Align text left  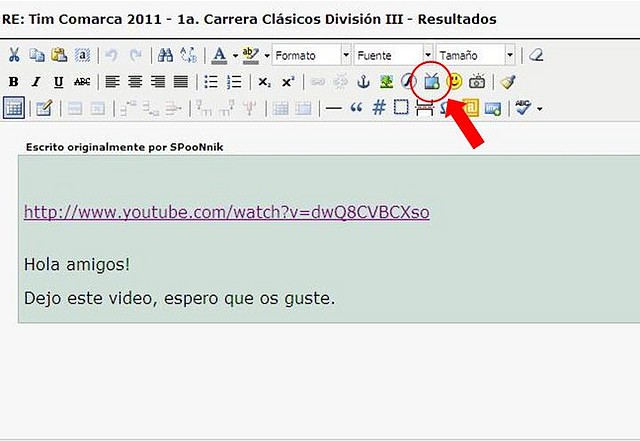tap(112, 82)
